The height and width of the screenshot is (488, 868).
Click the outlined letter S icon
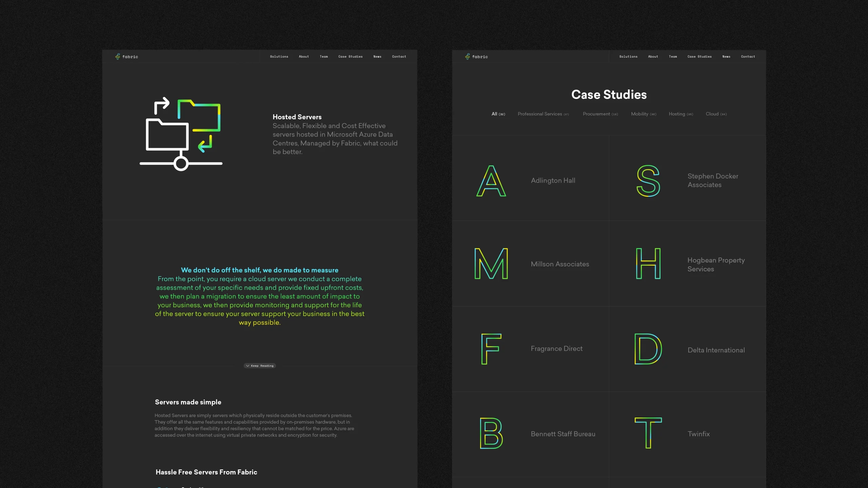648,181
